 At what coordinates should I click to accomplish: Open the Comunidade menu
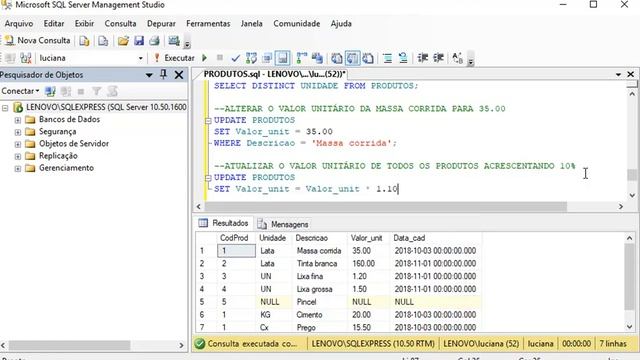pos(297,24)
